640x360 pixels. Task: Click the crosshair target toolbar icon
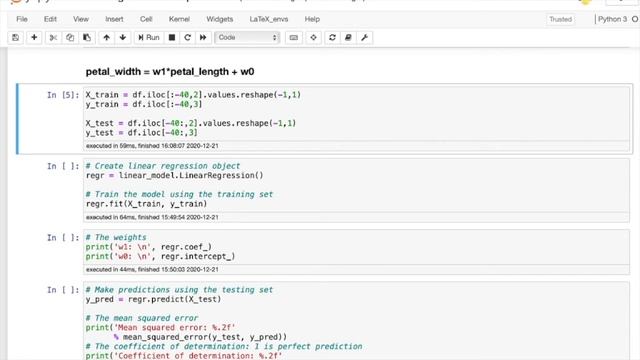(313, 38)
